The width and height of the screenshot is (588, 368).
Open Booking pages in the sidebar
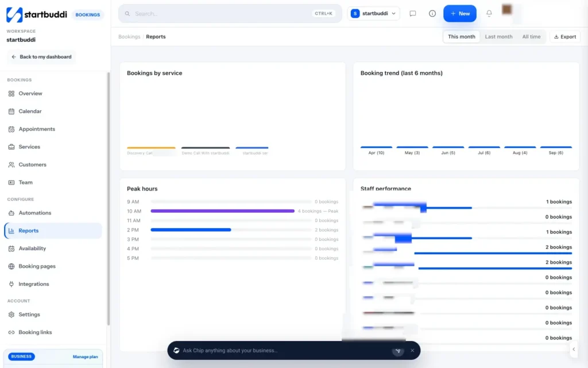[53, 266]
